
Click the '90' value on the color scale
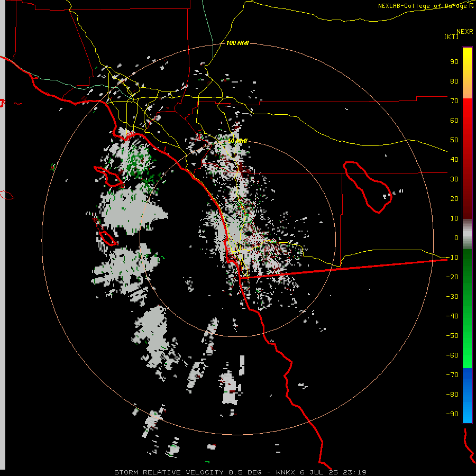pyautogui.click(x=454, y=62)
